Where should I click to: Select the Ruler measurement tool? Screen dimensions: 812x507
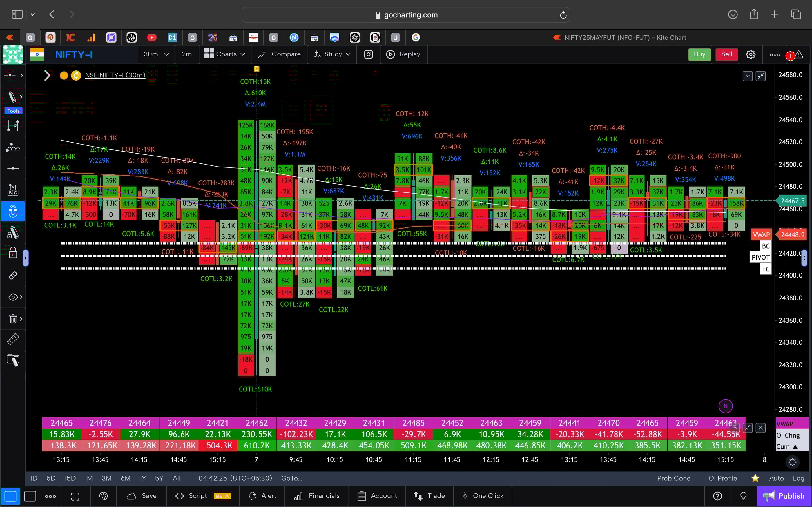click(x=13, y=339)
